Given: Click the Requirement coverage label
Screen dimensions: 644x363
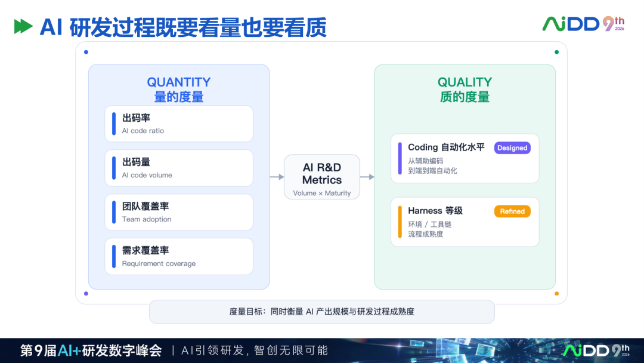Looking at the screenshot, I should 159,263.
